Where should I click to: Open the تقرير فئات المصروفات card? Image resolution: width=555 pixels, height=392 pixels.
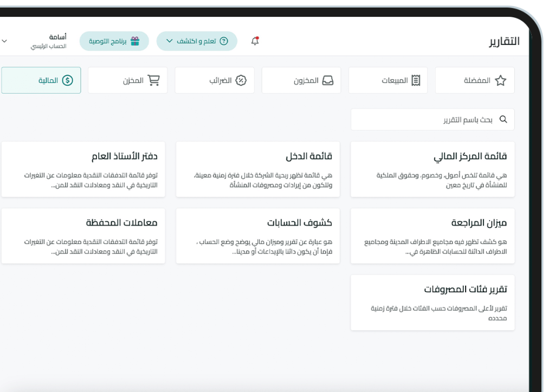tap(433, 303)
